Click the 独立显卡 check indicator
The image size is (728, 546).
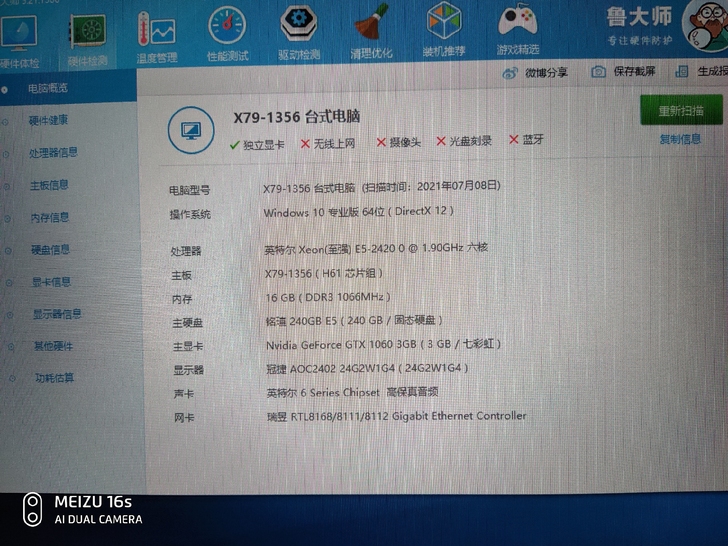257,145
